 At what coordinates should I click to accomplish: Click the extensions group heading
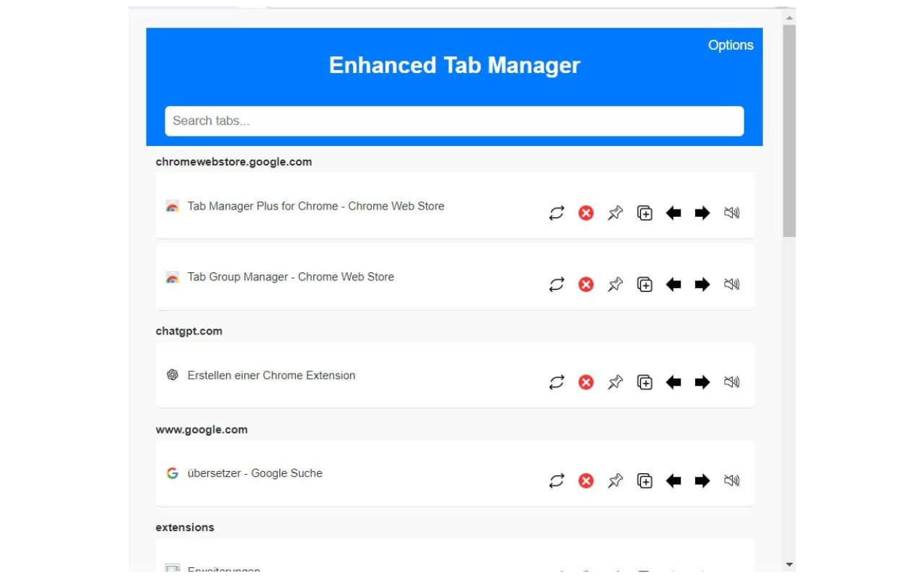pos(185,527)
